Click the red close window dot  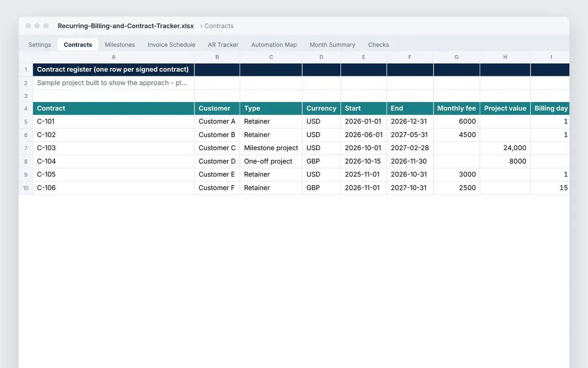pyautogui.click(x=28, y=26)
